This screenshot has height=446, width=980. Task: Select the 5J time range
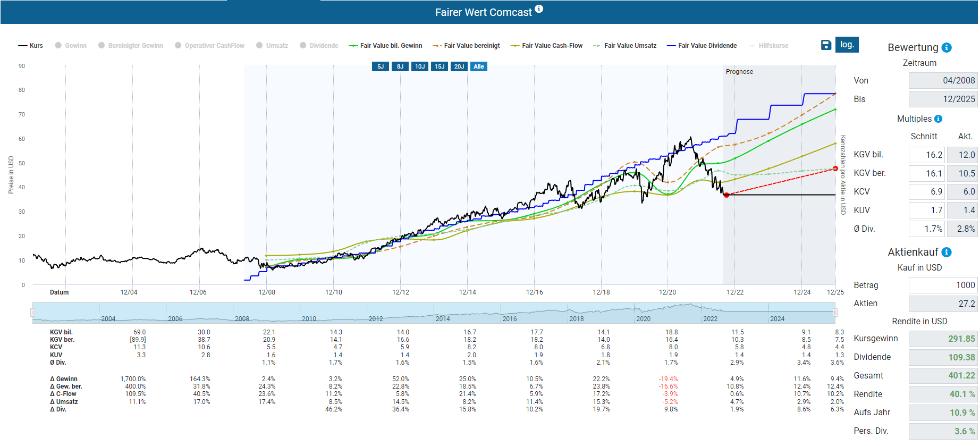point(381,66)
